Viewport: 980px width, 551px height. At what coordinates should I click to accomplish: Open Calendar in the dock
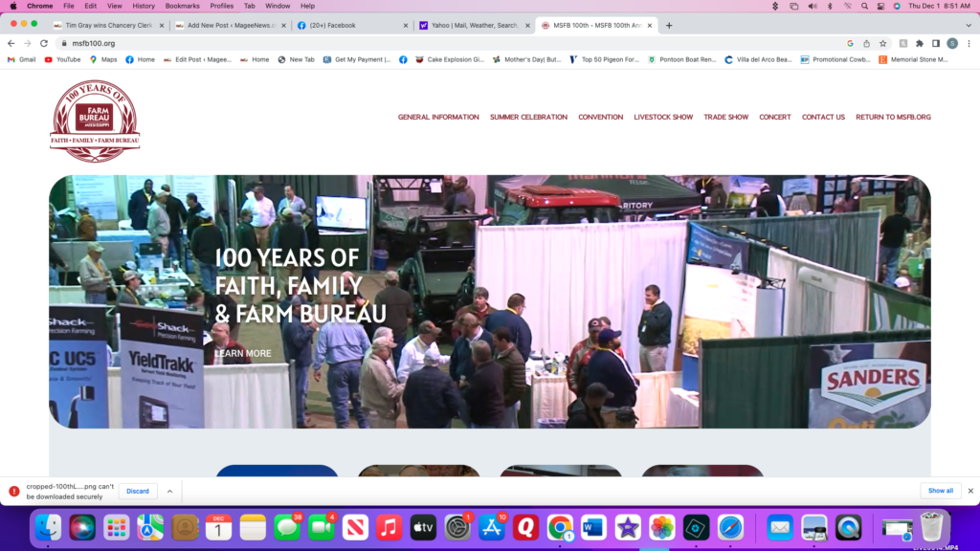click(x=218, y=527)
